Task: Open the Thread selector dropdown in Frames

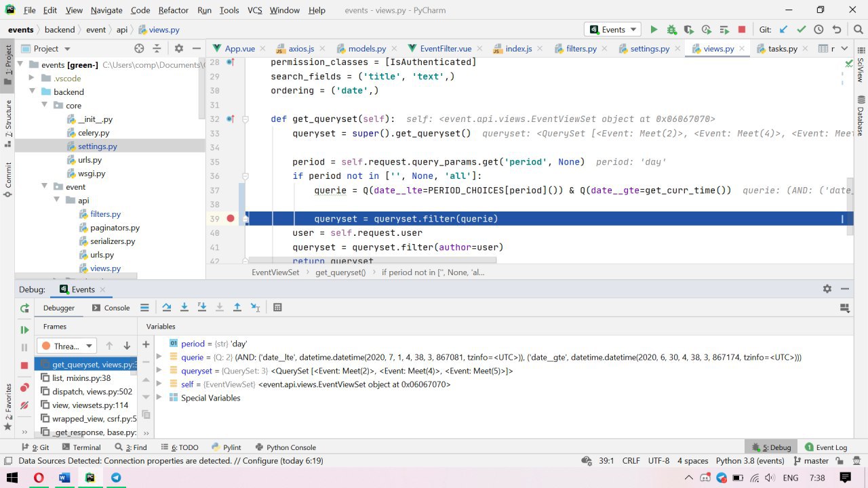Action: 66,346
